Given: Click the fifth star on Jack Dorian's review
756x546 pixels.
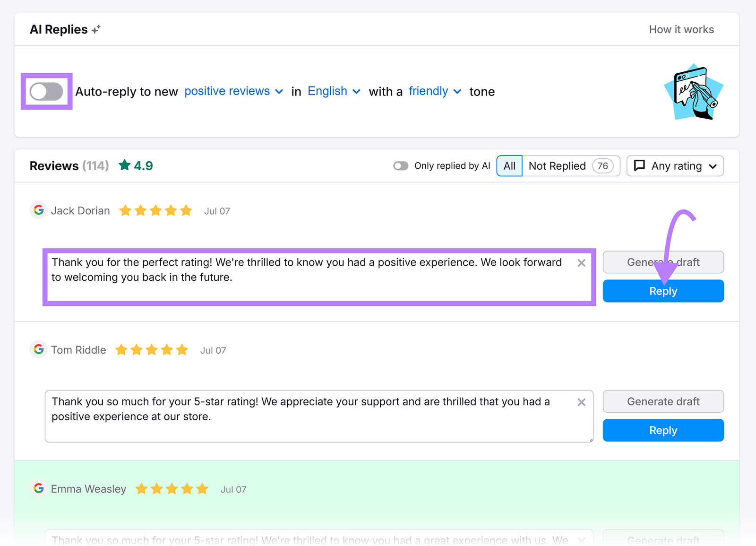Looking at the screenshot, I should click(x=186, y=210).
